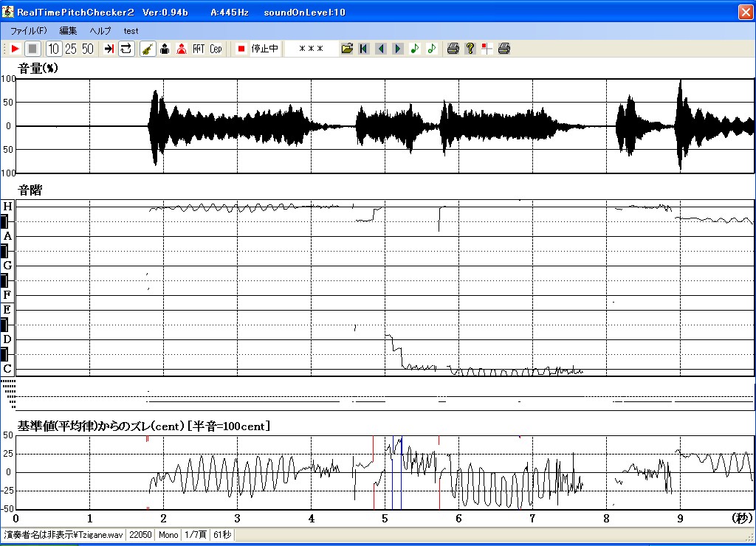Click the second green music note icon

[431, 49]
